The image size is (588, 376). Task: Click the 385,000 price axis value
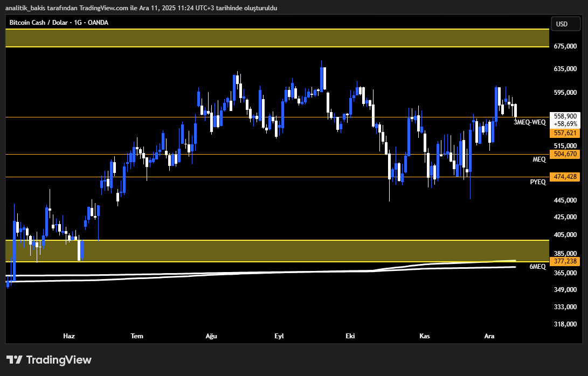[x=565, y=253]
